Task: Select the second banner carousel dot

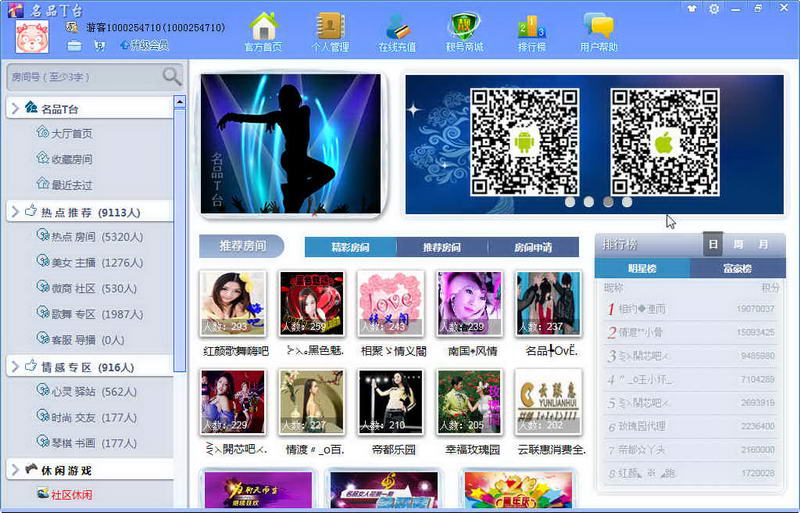Action: [589, 202]
